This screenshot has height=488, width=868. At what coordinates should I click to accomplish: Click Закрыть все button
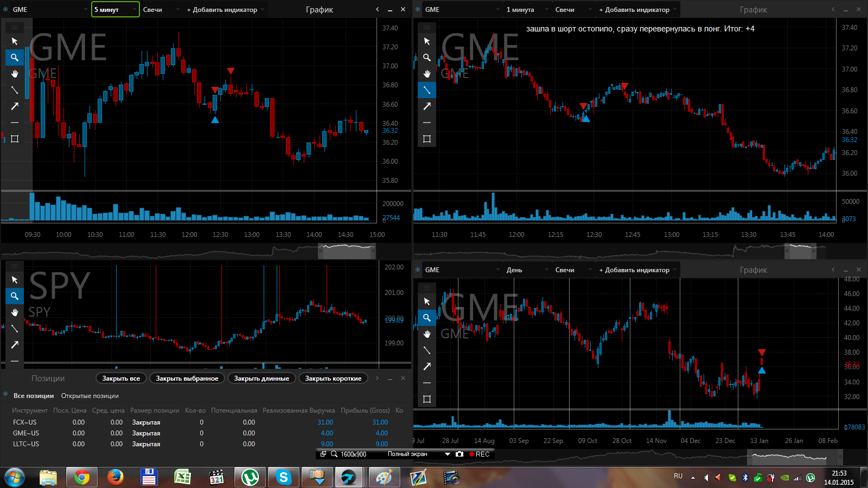[121, 378]
